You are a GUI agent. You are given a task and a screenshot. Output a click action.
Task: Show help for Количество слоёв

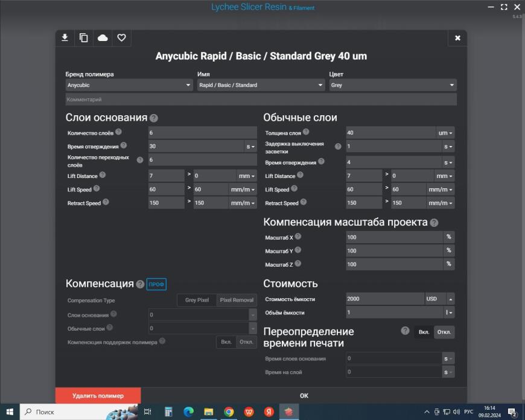[118, 132]
